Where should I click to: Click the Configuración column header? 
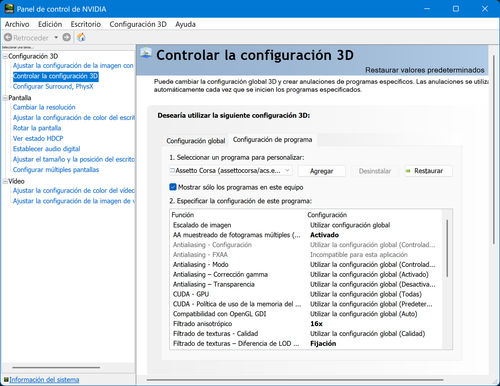[x=374, y=215]
